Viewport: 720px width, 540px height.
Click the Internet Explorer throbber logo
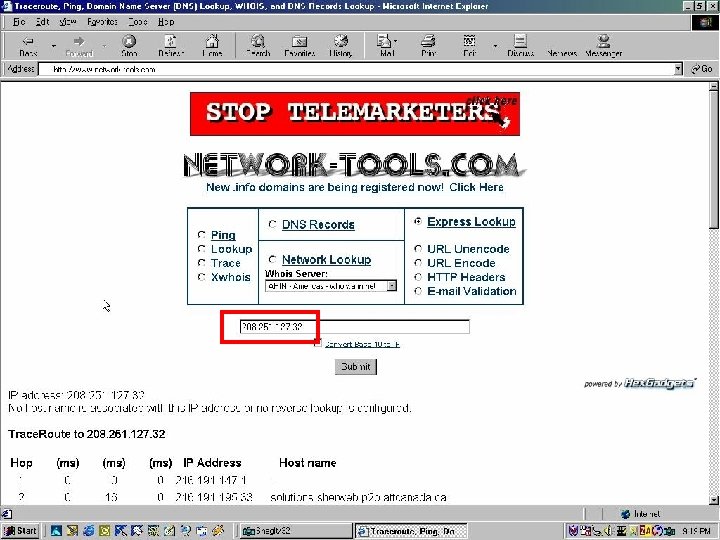(705, 22)
